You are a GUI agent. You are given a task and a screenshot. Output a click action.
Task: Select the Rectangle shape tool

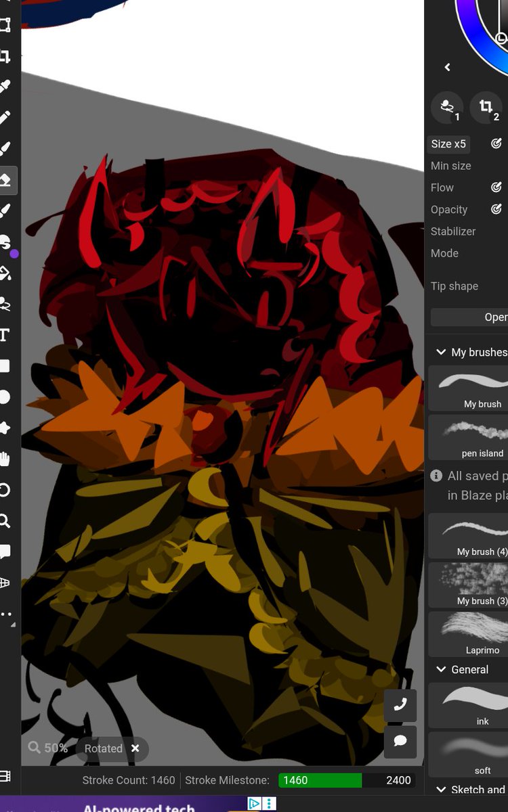pos(4,366)
